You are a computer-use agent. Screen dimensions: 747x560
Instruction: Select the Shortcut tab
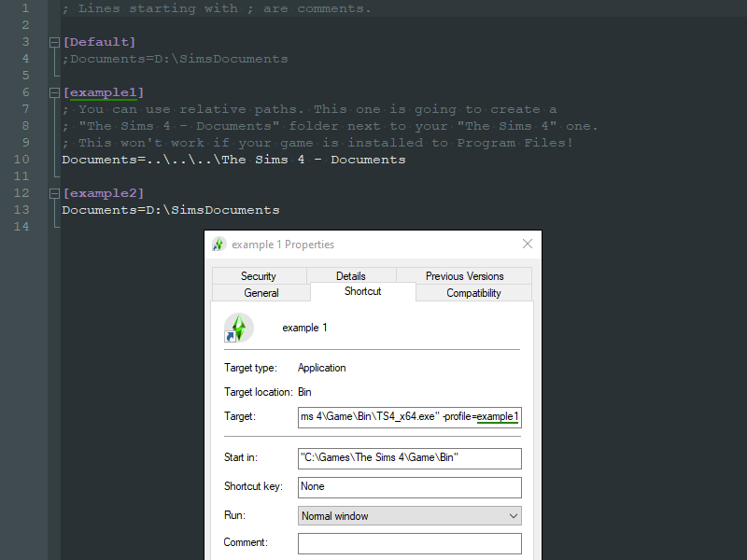pos(362,291)
